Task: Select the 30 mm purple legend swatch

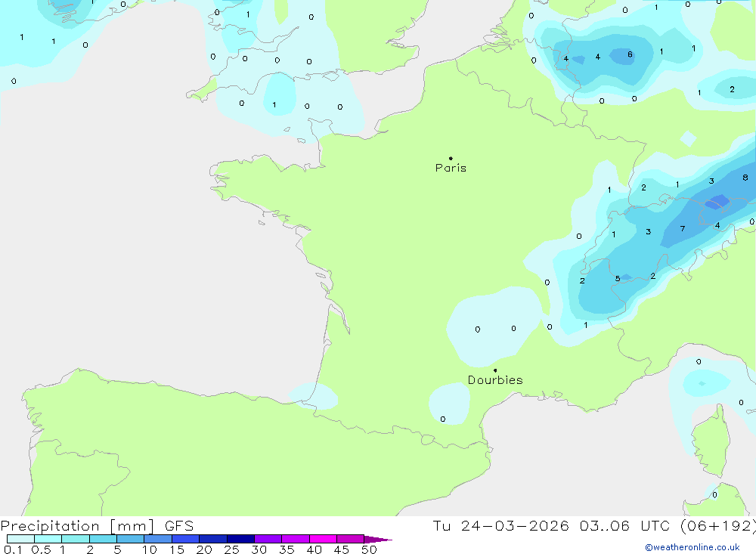Action: [x=268, y=539]
